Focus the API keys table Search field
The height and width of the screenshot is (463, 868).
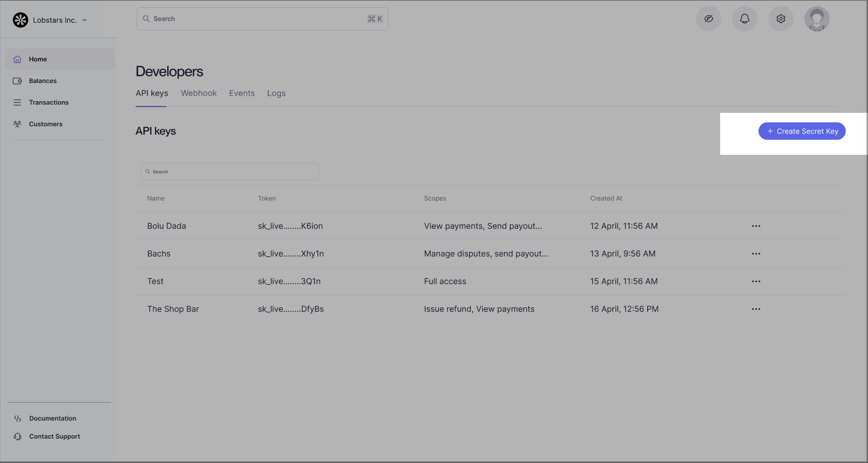click(230, 172)
